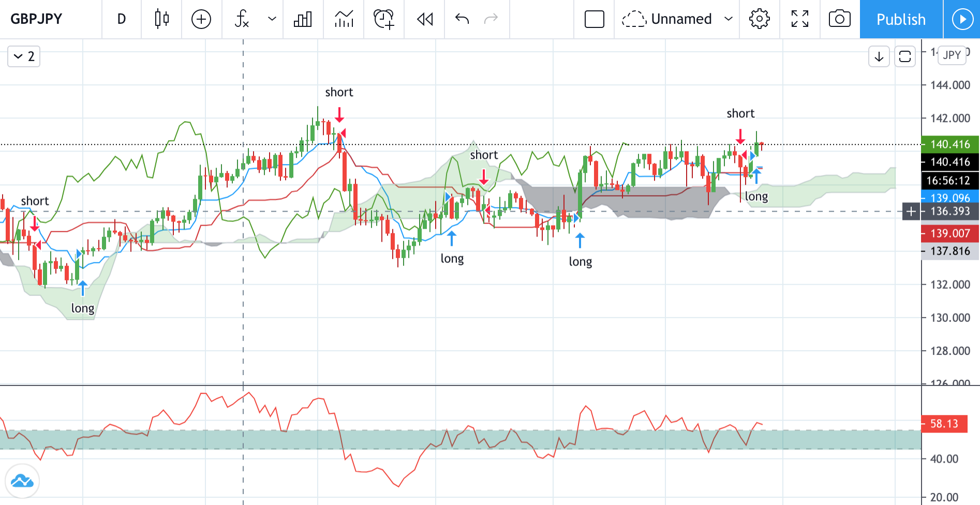Screen dimensions: 980x505
Task: Start bar replay mode
Action: (x=425, y=19)
